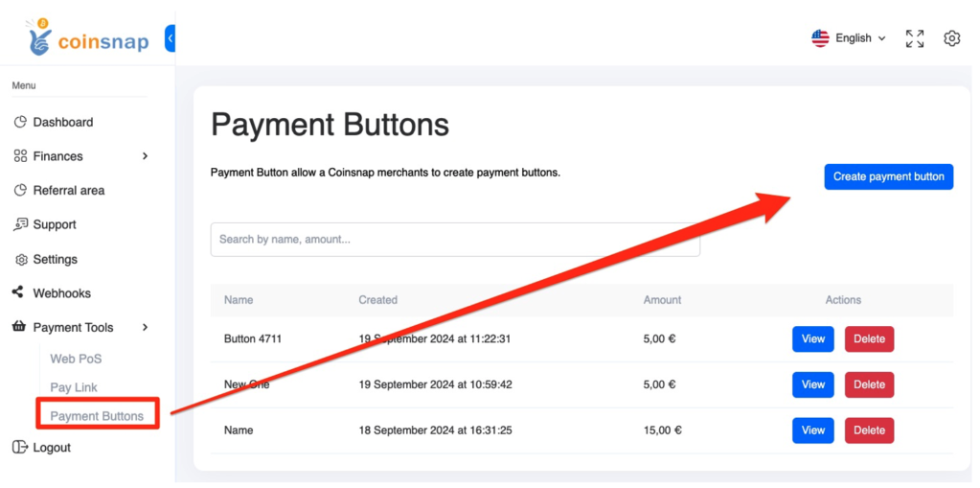
Task: Delete the New One entry
Action: [870, 384]
